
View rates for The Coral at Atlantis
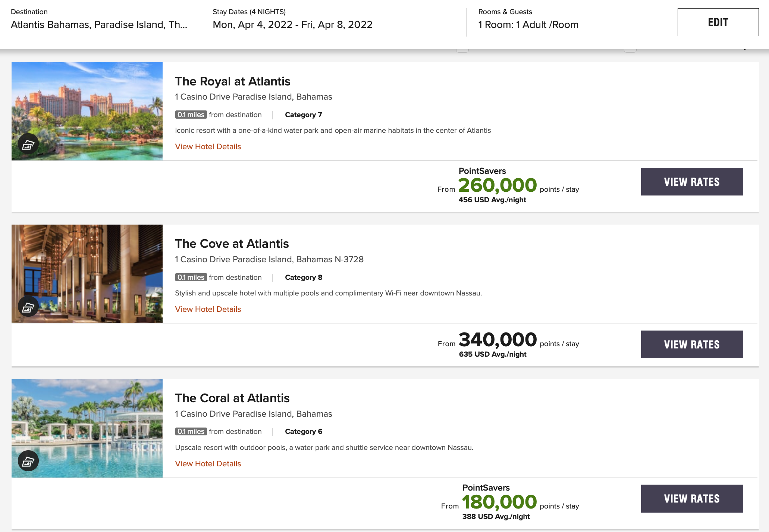tap(692, 498)
